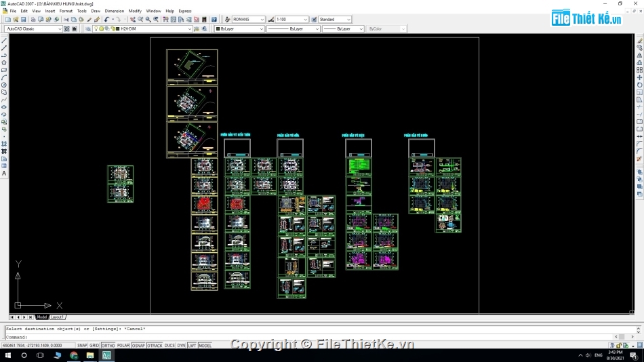Click the layer color swatch in layer dropdown
The height and width of the screenshot is (362, 644).
118,28
